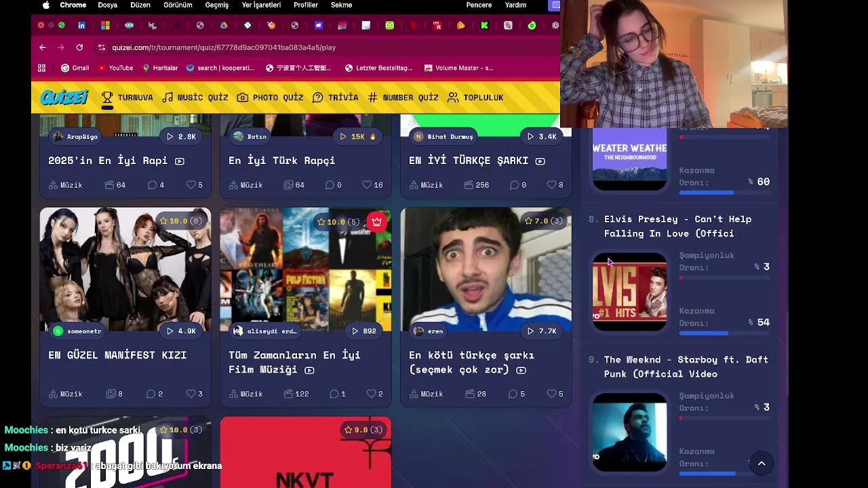Open the Photo Quiz section
This screenshot has width=868, height=488.
tap(270, 98)
